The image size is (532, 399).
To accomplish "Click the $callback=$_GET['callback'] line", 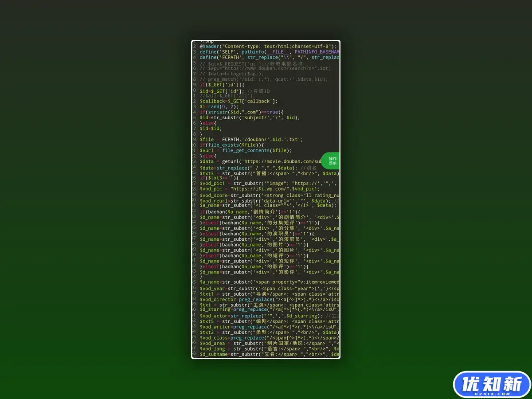I will pos(239,101).
